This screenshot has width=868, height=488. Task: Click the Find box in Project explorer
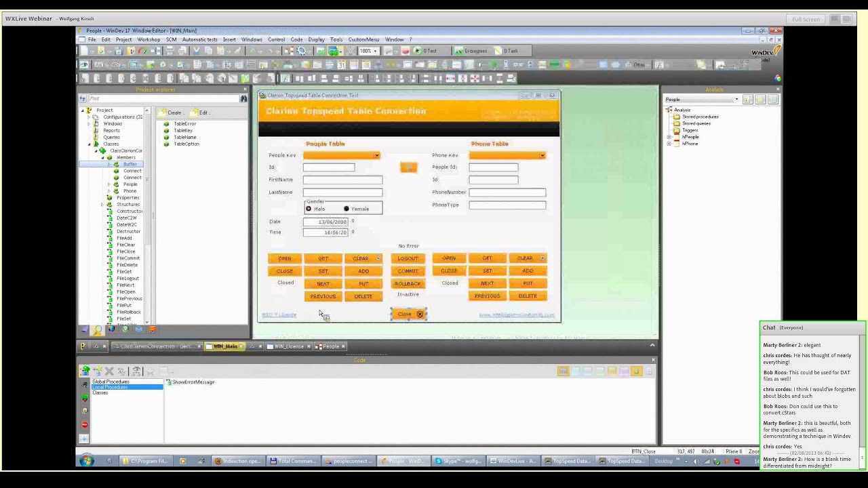[x=163, y=99]
